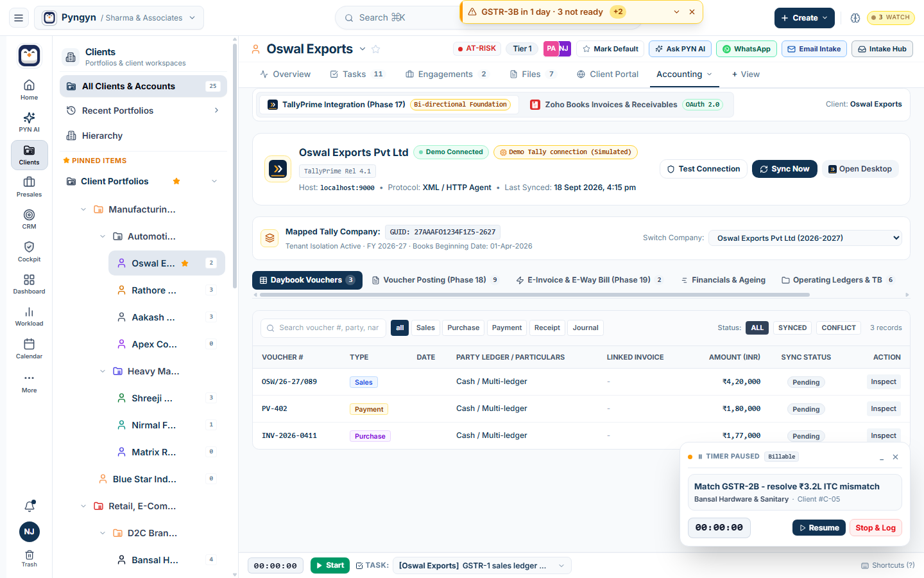
Task: Click the voucher search field
Action: [x=323, y=328]
